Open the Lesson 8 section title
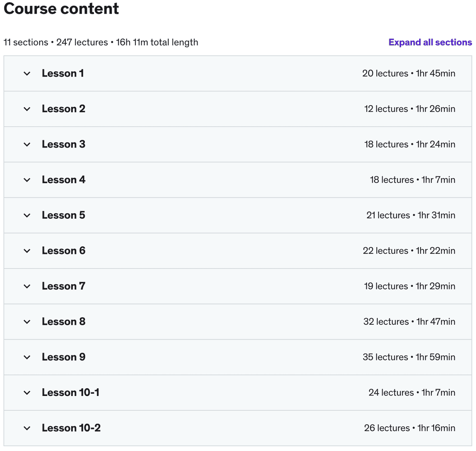The image size is (476, 451). tap(64, 322)
